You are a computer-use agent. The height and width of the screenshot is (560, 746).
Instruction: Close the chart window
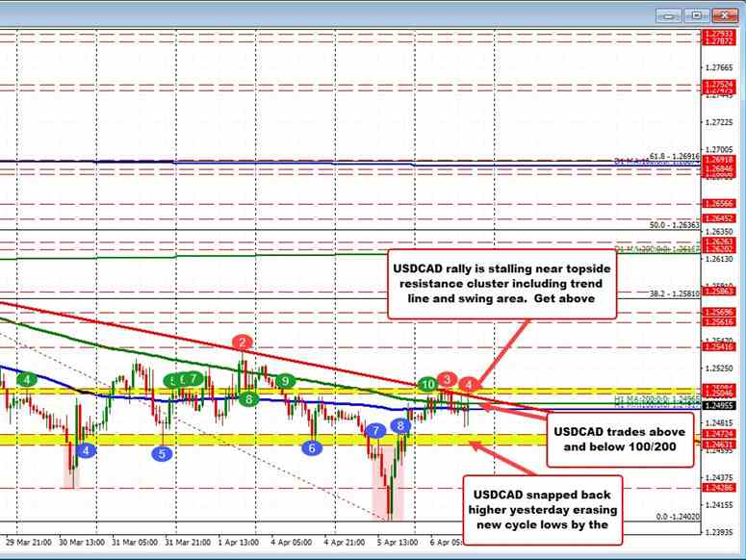coord(725,16)
